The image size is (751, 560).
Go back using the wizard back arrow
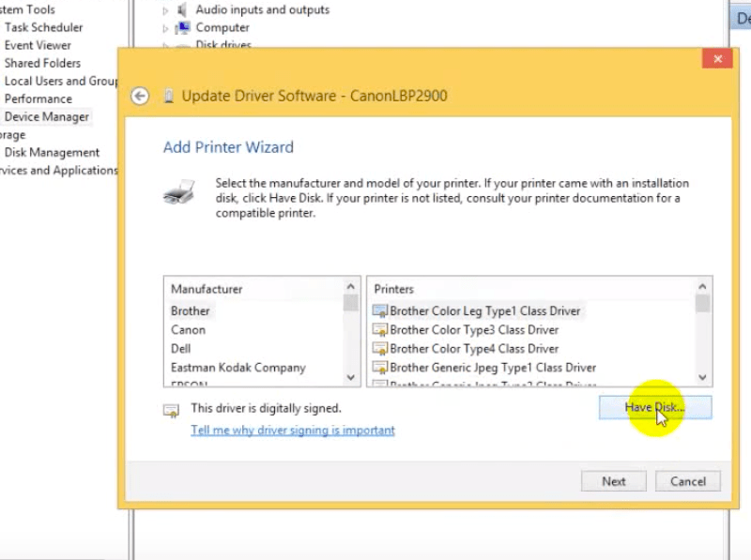coord(140,97)
